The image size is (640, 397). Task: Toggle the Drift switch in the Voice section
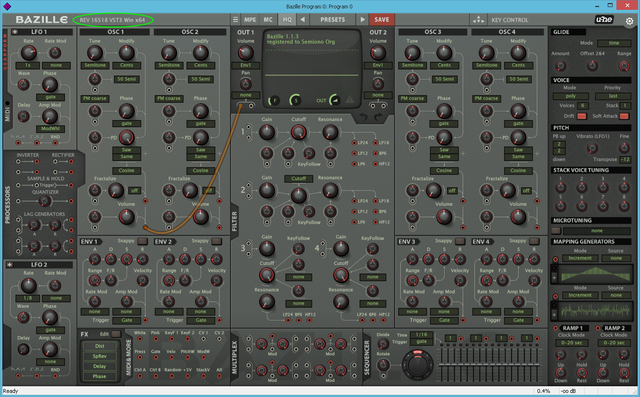tap(582, 116)
